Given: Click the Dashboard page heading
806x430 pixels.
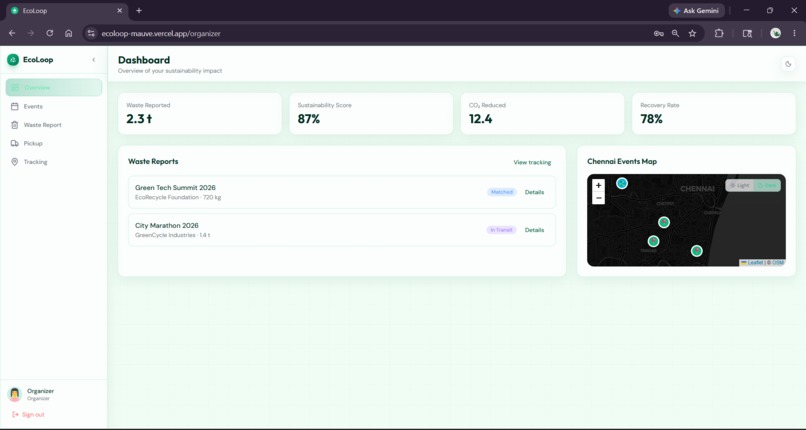Looking at the screenshot, I should coord(144,60).
